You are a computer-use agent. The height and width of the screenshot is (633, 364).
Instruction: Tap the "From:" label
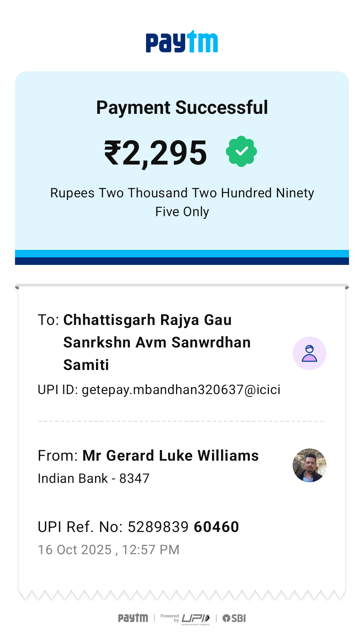click(x=58, y=456)
